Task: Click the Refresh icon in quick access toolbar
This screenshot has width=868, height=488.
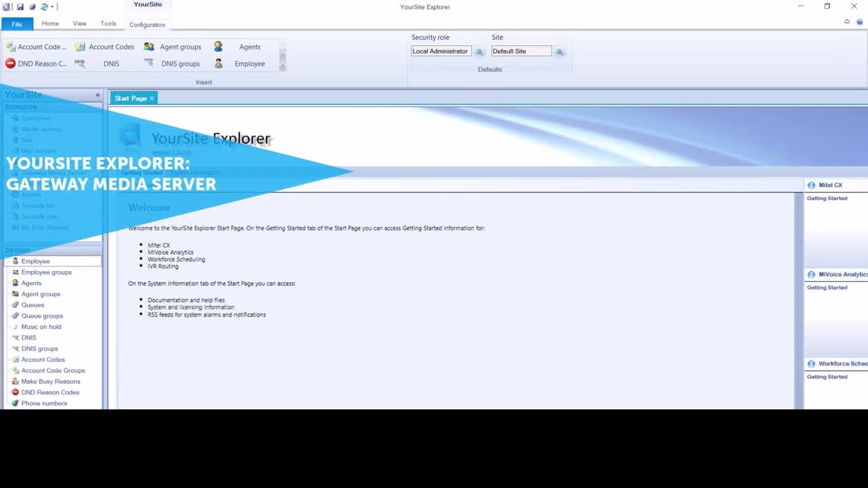Action: click(44, 7)
